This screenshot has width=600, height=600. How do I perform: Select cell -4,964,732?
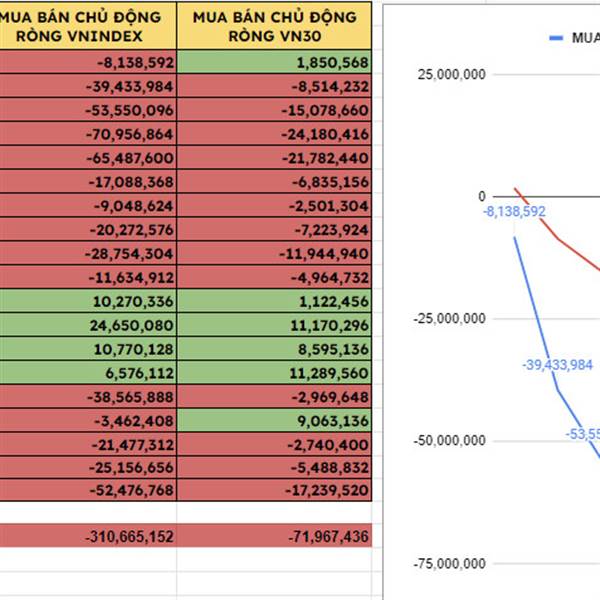[274, 277]
